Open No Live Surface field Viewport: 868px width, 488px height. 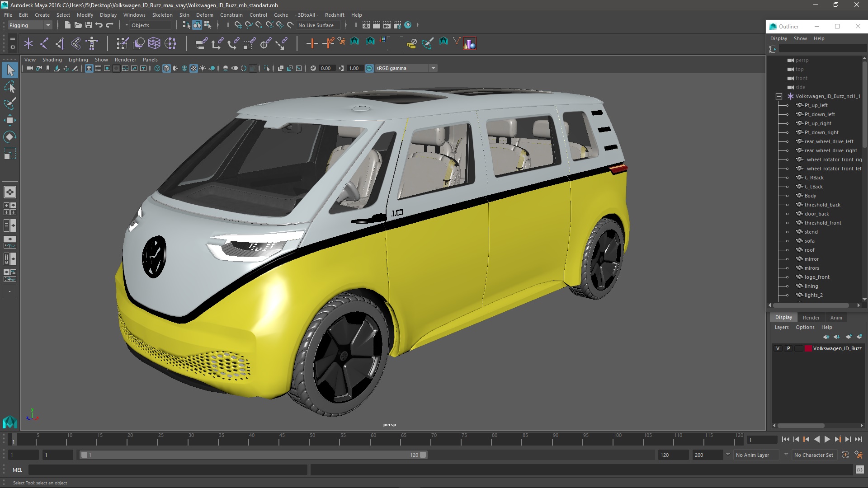(x=318, y=25)
